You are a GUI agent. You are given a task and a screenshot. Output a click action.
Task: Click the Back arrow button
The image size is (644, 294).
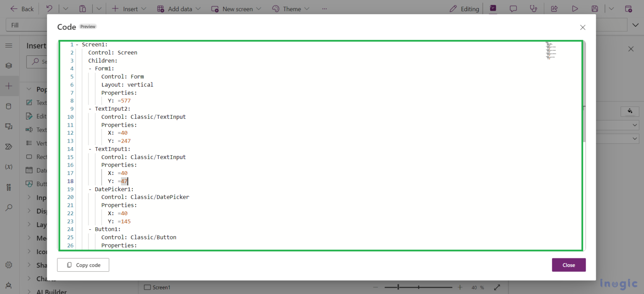click(22, 9)
